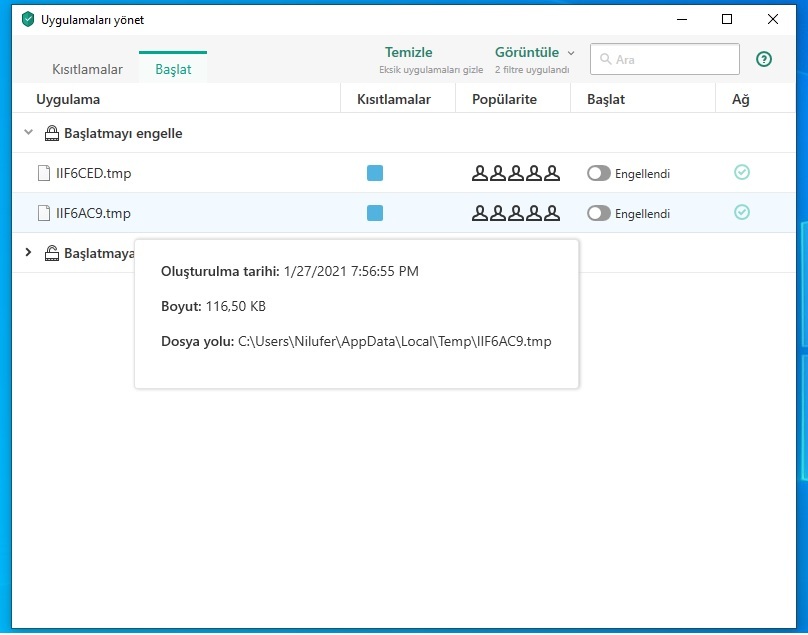Switch to the Kısıtlamalar tab
The height and width of the screenshot is (635, 808).
[87, 69]
